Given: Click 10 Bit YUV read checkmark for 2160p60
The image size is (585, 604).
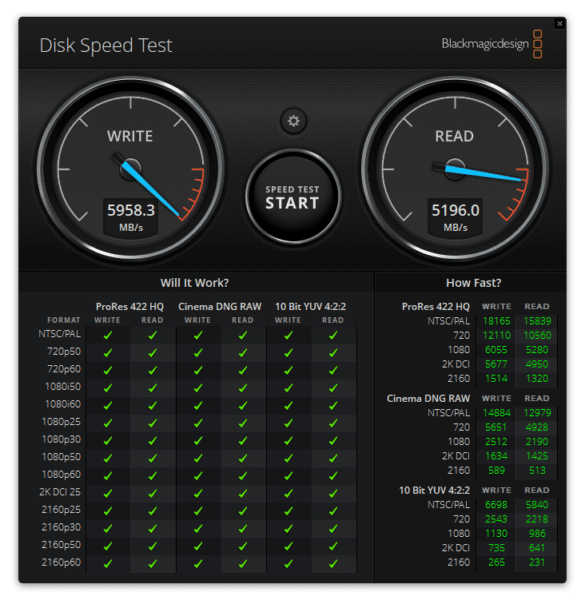Looking at the screenshot, I should (x=333, y=564).
